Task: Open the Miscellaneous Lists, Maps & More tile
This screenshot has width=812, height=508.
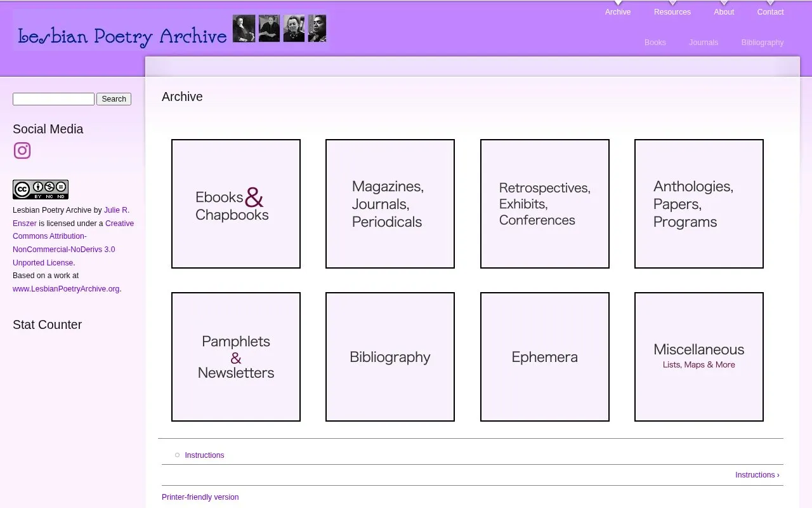Action: coord(699,357)
